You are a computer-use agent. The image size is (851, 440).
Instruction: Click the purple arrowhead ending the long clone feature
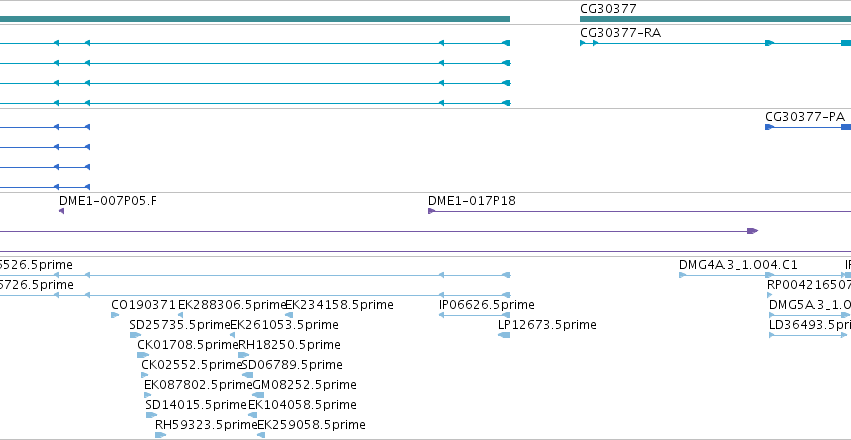pos(752,231)
